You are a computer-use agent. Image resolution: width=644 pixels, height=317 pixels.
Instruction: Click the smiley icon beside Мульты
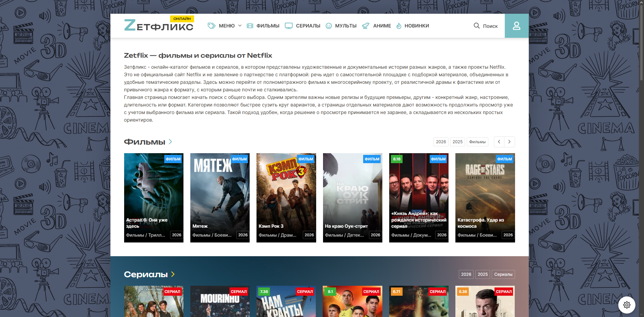[329, 26]
